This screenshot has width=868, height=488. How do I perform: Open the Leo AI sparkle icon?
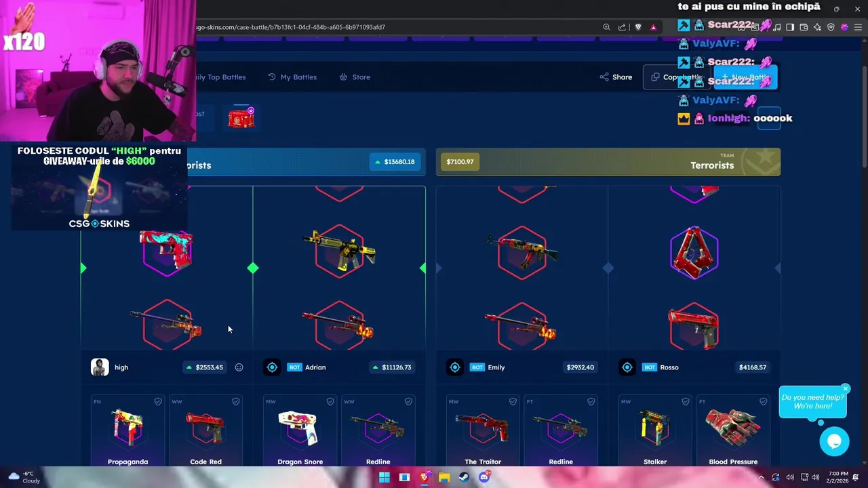point(817,27)
